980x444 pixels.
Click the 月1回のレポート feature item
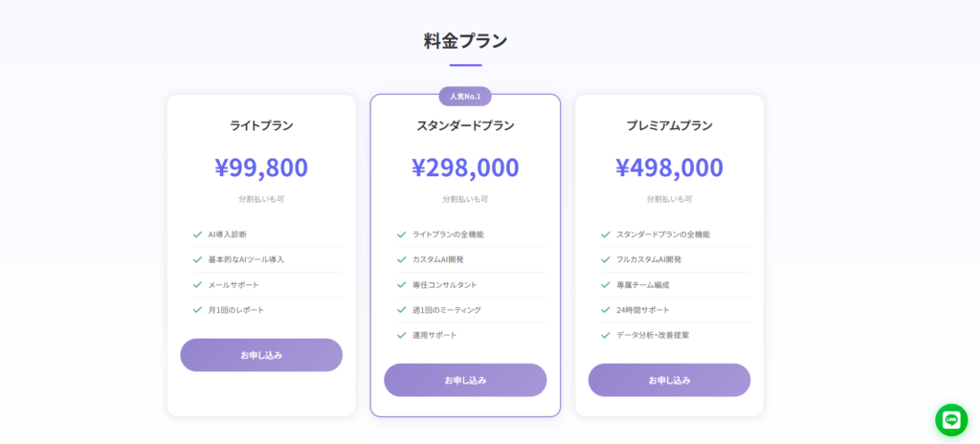coord(236,310)
